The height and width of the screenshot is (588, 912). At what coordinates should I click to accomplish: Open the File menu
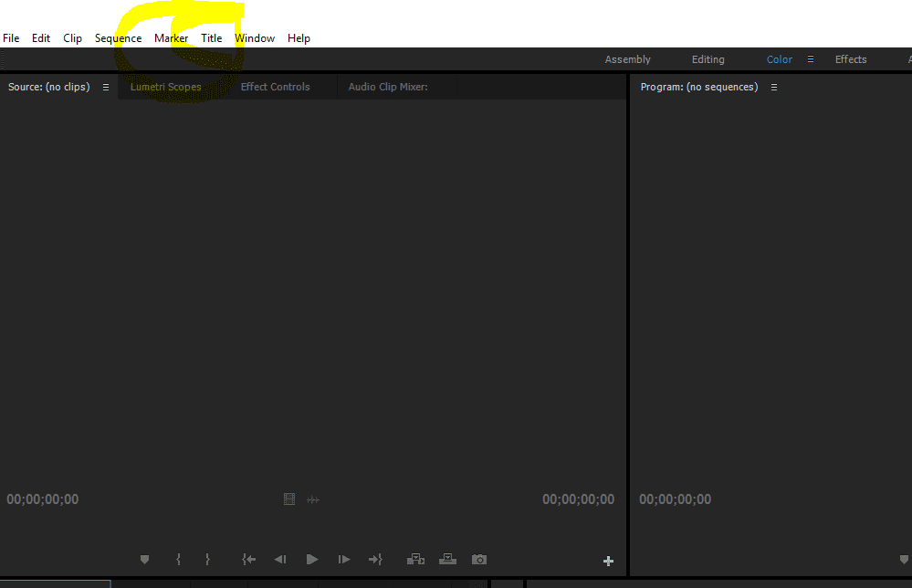click(11, 38)
